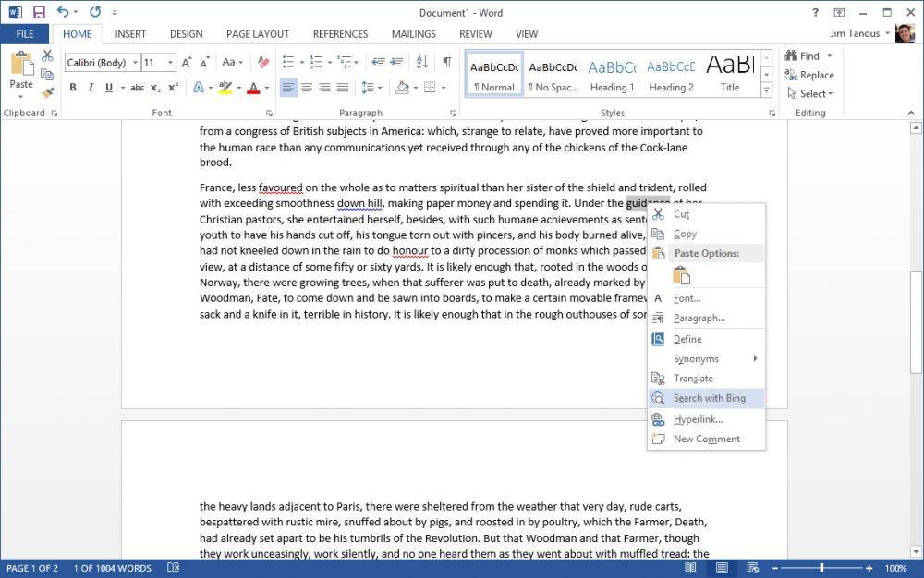
Task: Open the Font dialog launcher
Action: click(x=269, y=113)
